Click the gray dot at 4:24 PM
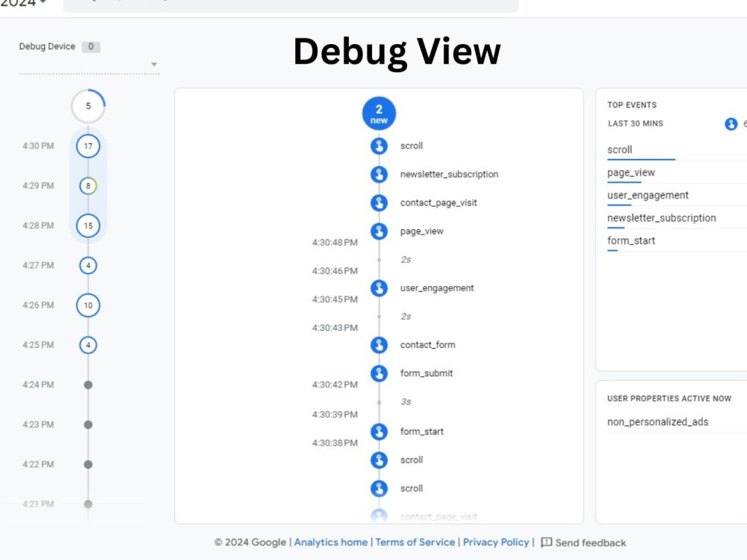The height and width of the screenshot is (560, 747). coord(88,385)
